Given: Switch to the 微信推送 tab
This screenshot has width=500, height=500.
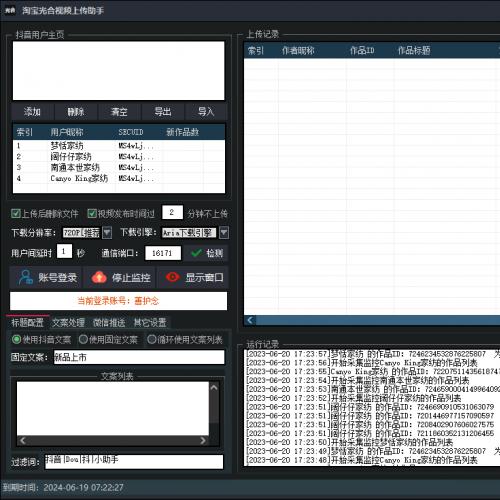Looking at the screenshot, I should coord(109,322).
